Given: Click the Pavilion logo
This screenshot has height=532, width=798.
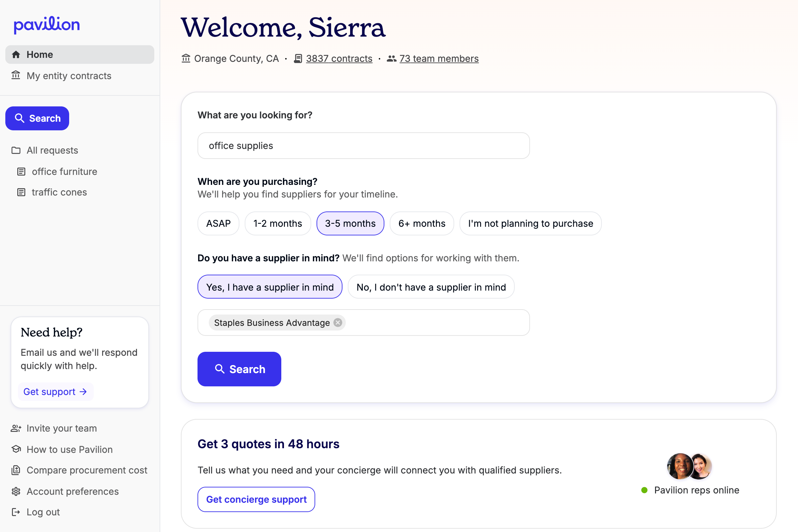Looking at the screenshot, I should click(x=47, y=24).
